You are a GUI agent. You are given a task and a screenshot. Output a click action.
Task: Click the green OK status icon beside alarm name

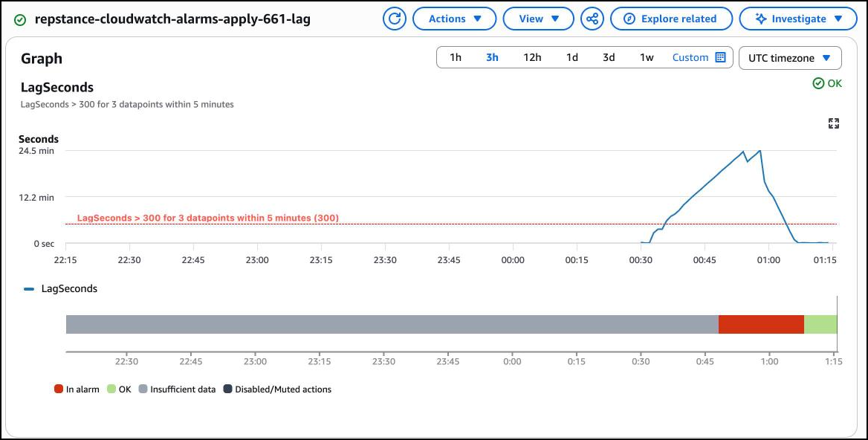20,20
